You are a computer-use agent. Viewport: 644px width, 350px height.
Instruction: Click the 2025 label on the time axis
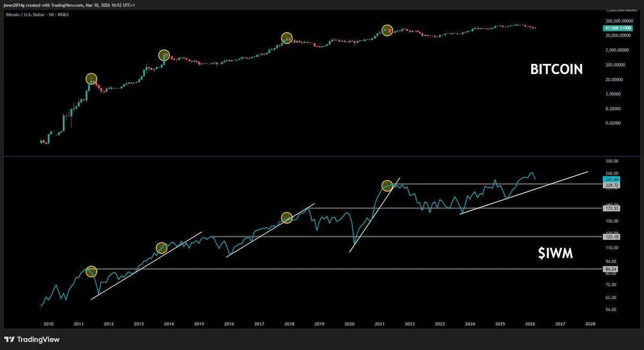pyautogui.click(x=500, y=324)
